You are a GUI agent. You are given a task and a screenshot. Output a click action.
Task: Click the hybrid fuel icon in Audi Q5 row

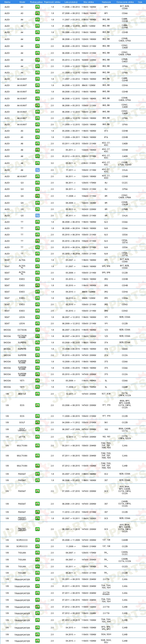click(38, 215)
